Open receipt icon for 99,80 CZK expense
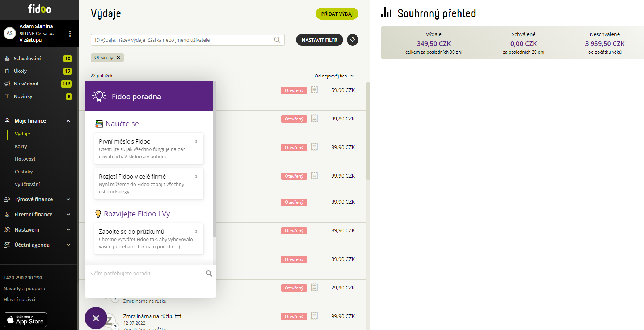Viewport: 644px width, 330px height. tap(315, 118)
